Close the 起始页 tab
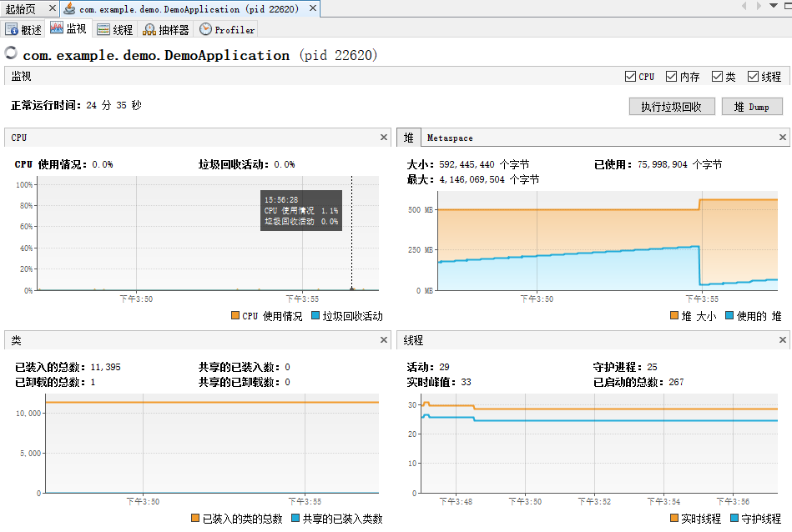This screenshot has height=532, width=792. pos(53,8)
